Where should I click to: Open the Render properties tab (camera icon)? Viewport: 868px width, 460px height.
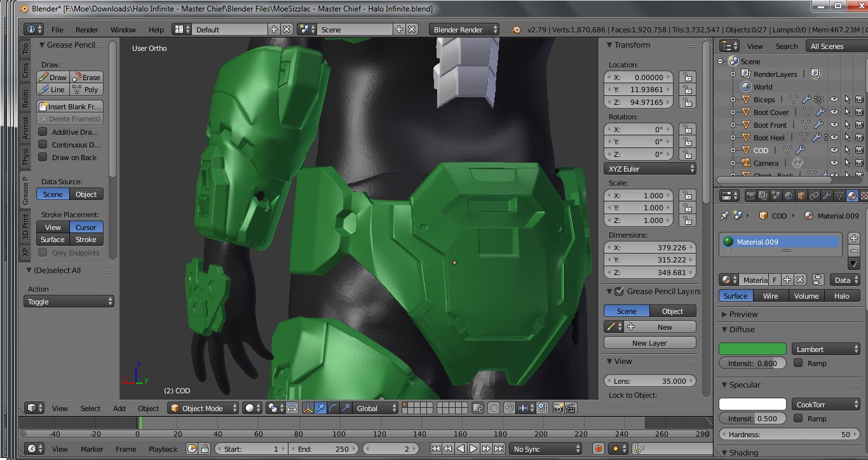tap(750, 196)
